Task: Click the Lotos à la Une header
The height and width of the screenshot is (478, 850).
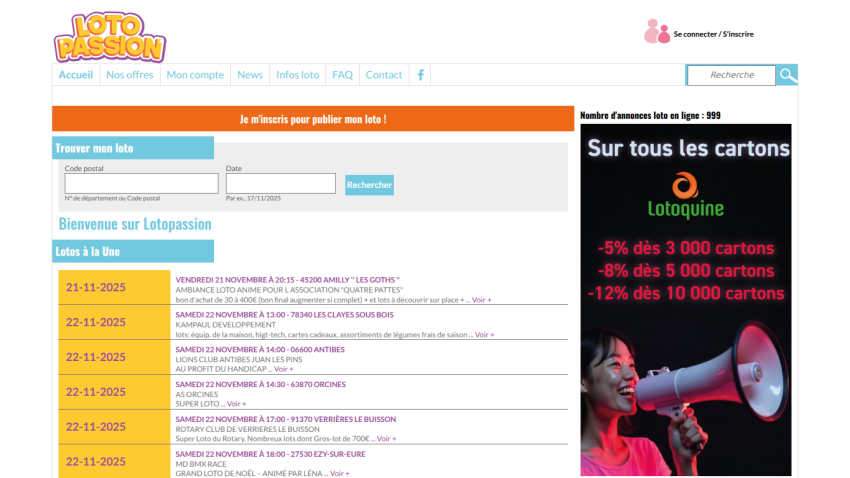Action: click(x=133, y=251)
